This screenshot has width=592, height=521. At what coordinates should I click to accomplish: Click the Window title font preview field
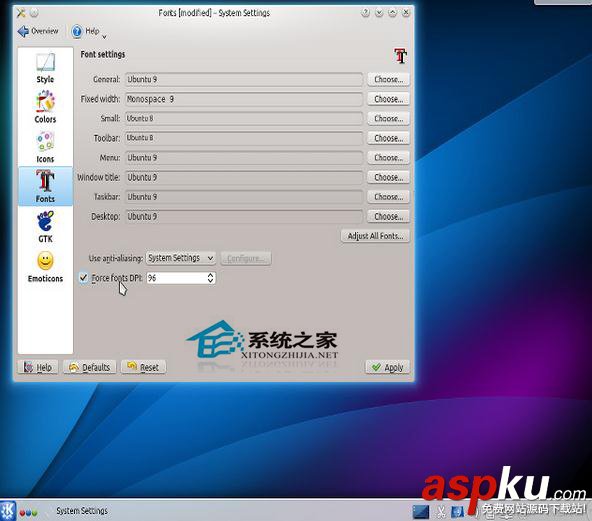point(244,177)
